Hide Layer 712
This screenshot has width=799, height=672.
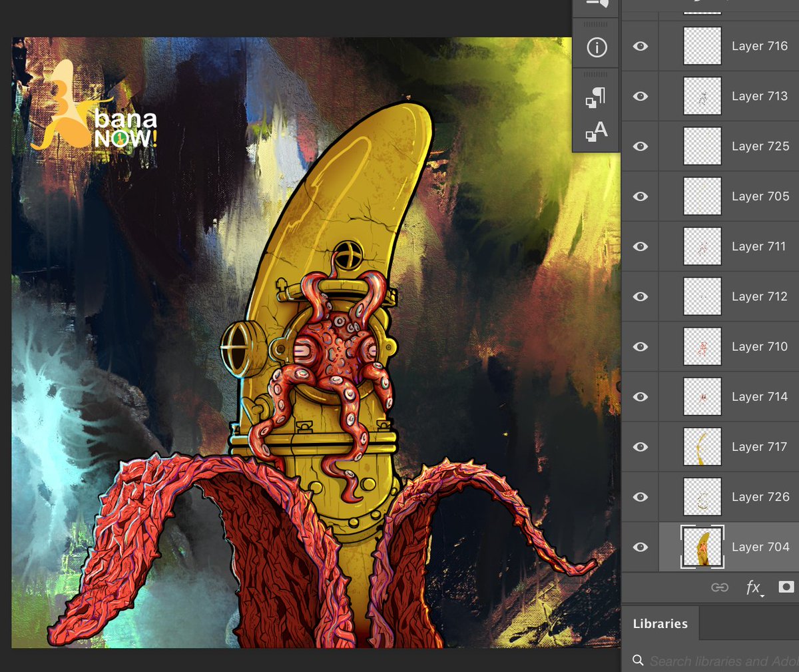point(641,296)
